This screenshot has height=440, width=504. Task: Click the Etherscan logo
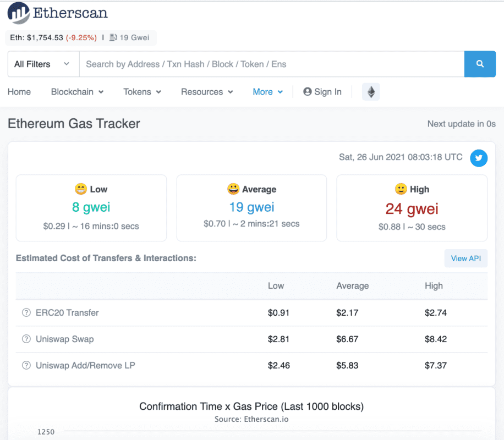coord(58,13)
